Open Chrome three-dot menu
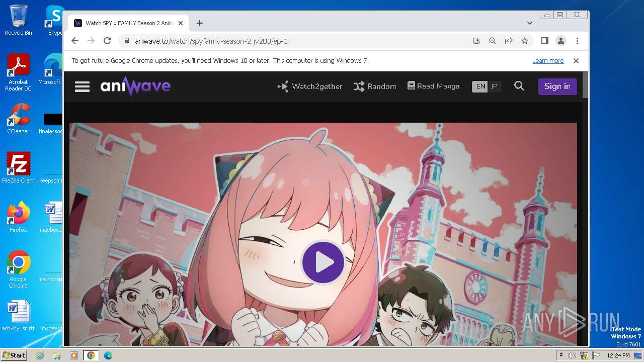Image resolution: width=644 pixels, height=362 pixels. click(x=577, y=41)
